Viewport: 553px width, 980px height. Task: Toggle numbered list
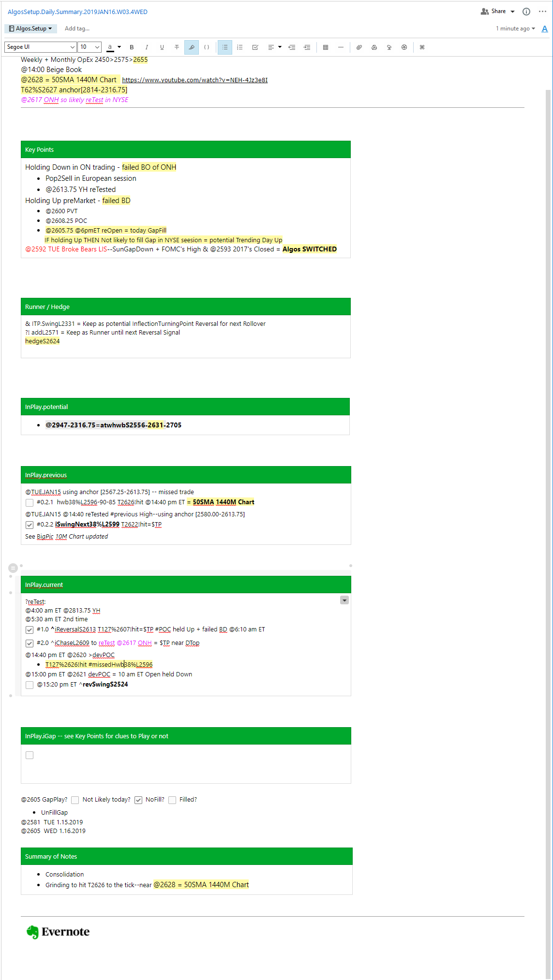coord(240,47)
